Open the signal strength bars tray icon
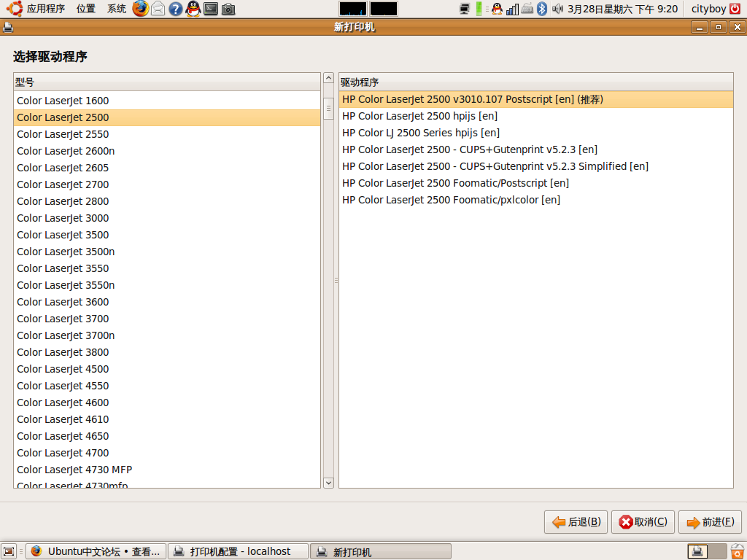This screenshot has width=747, height=560. pos(512,9)
